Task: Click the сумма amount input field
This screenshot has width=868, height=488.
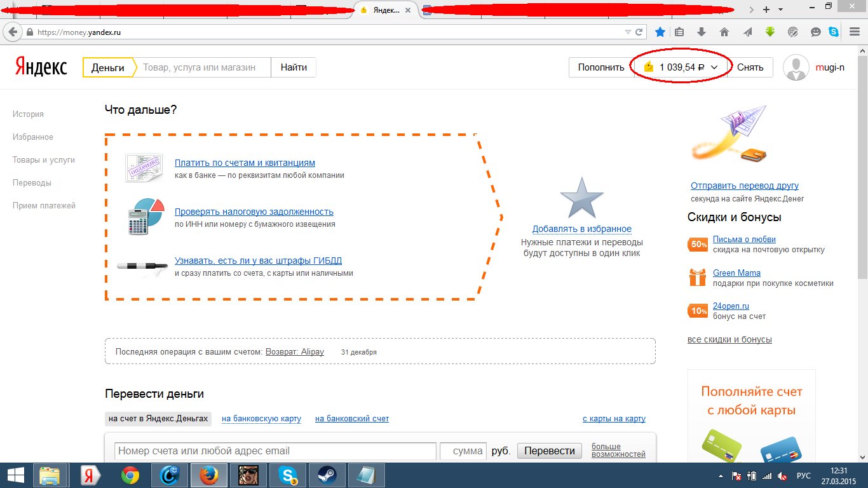Action: coord(463,451)
